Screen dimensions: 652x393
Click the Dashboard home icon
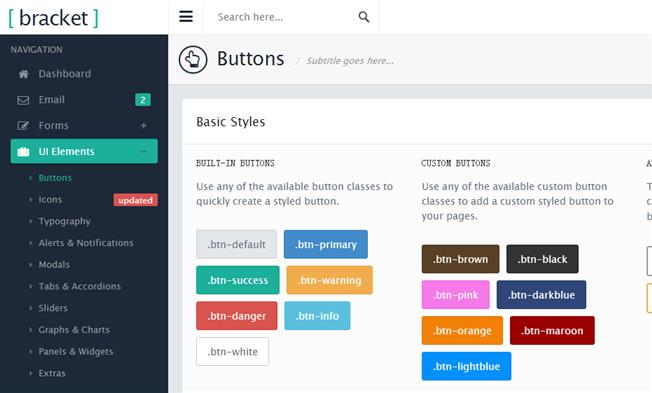(23, 74)
